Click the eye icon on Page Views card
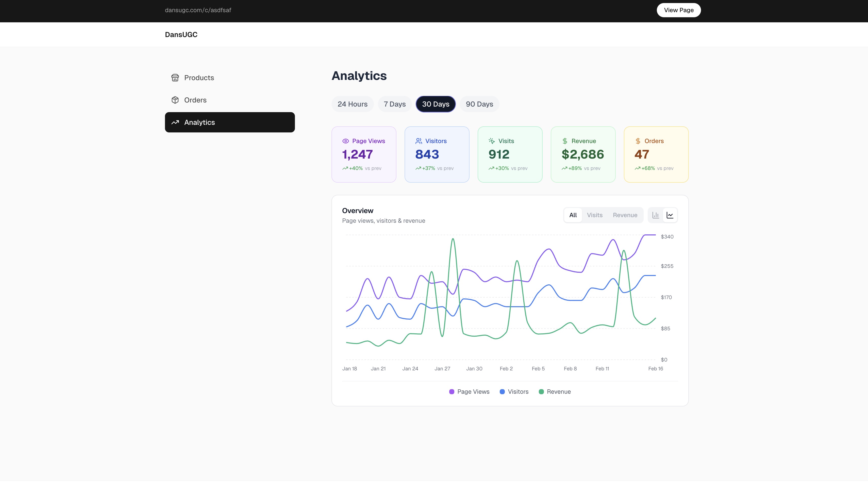The height and width of the screenshot is (482, 868). coord(346,141)
